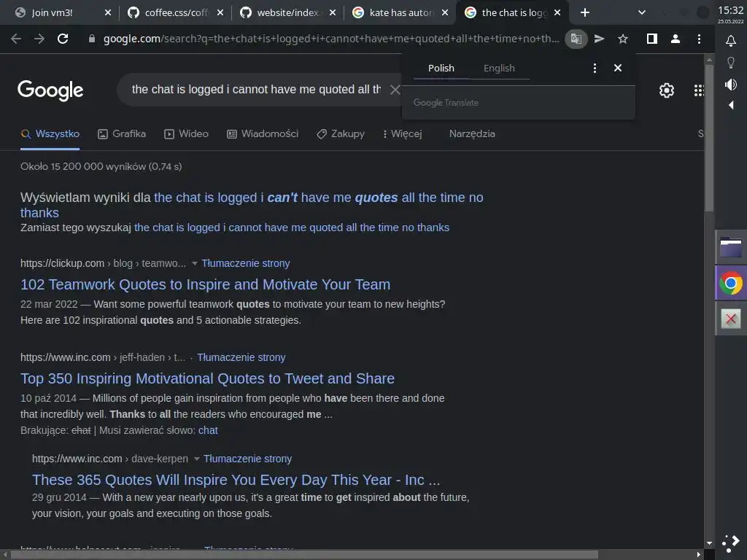Expand the system tray arrow
This screenshot has width=747, height=560.
point(731,105)
